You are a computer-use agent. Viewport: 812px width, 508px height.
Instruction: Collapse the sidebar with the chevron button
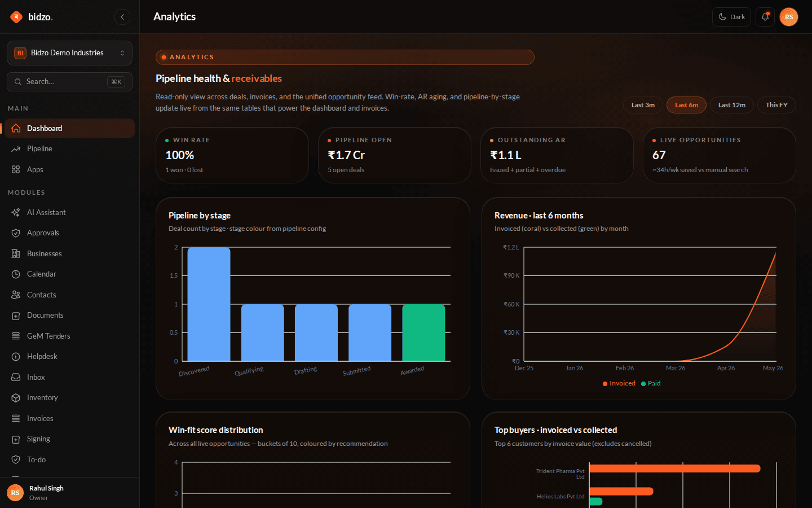click(122, 17)
